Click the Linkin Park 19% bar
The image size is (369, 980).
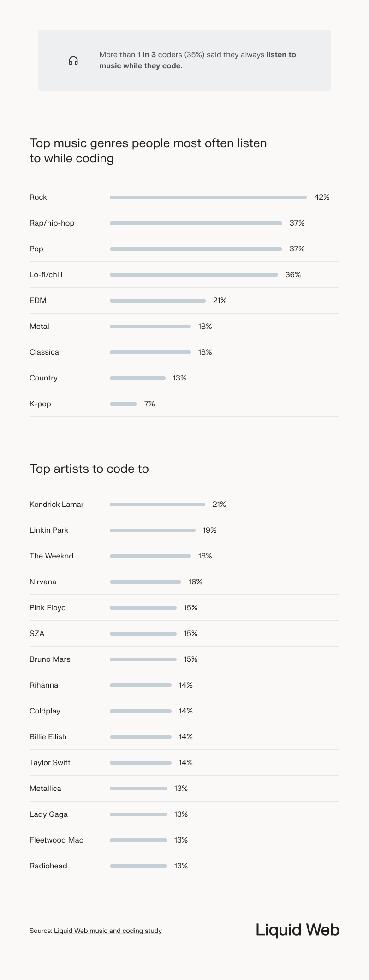click(152, 530)
